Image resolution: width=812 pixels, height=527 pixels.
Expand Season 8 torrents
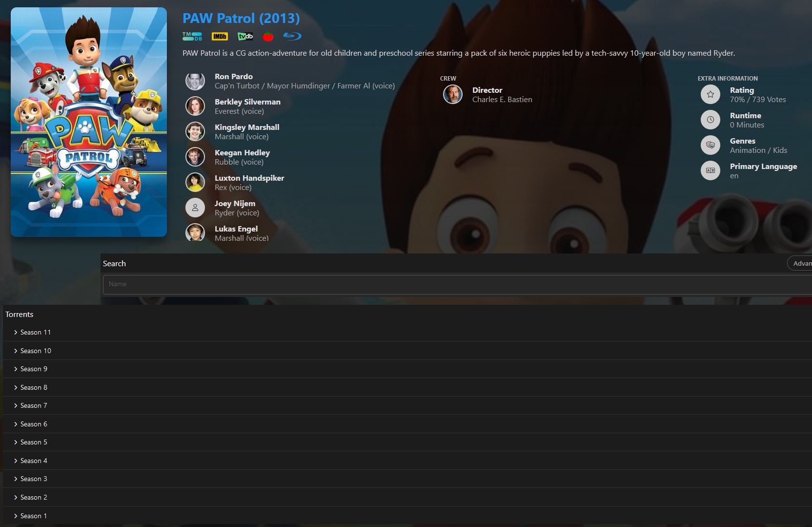tap(407, 387)
